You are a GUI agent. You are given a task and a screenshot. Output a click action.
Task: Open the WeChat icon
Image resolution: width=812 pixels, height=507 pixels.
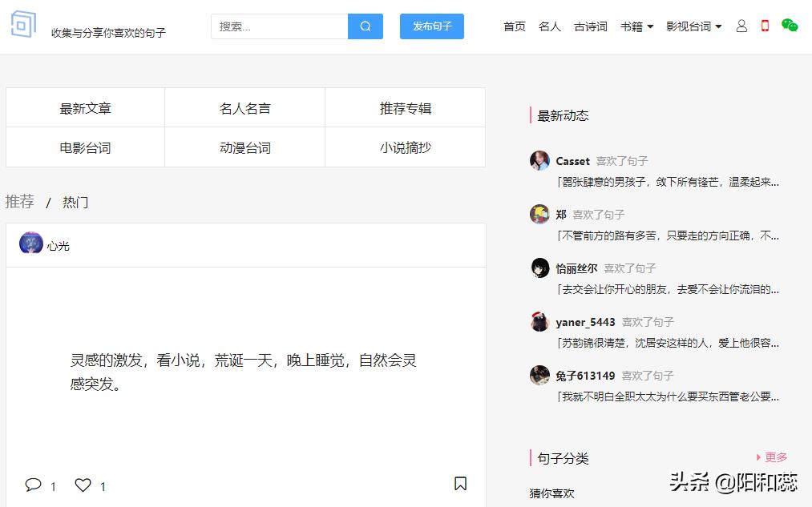788,26
